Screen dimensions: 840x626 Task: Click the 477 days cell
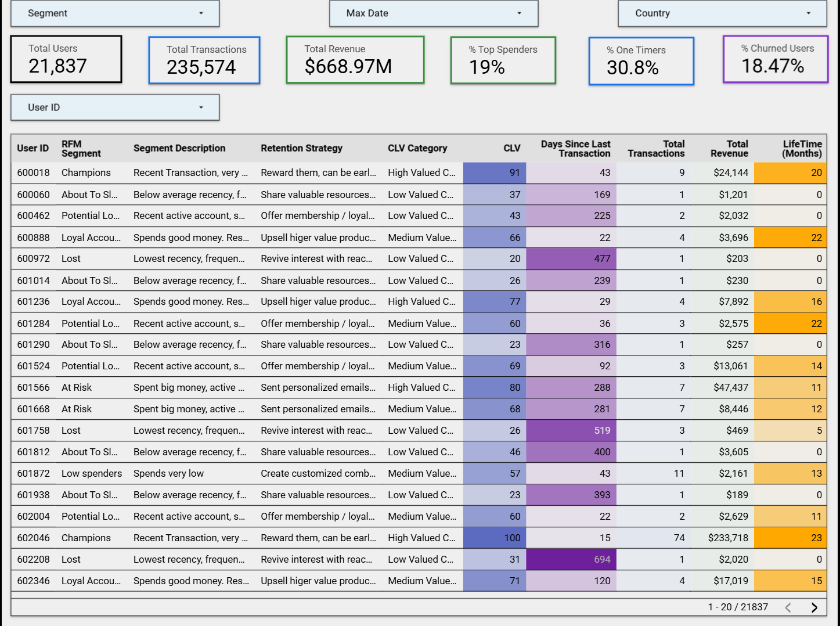[571, 258]
